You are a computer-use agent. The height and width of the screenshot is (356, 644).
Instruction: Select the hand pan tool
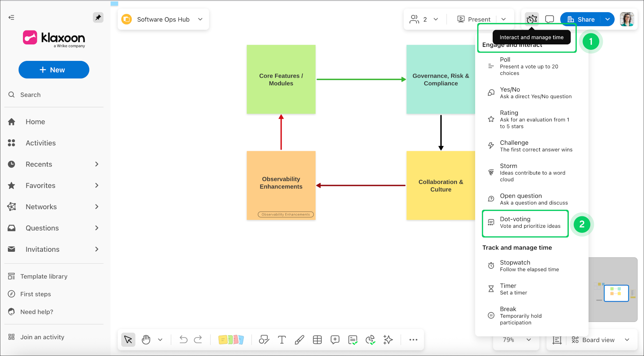point(146,340)
